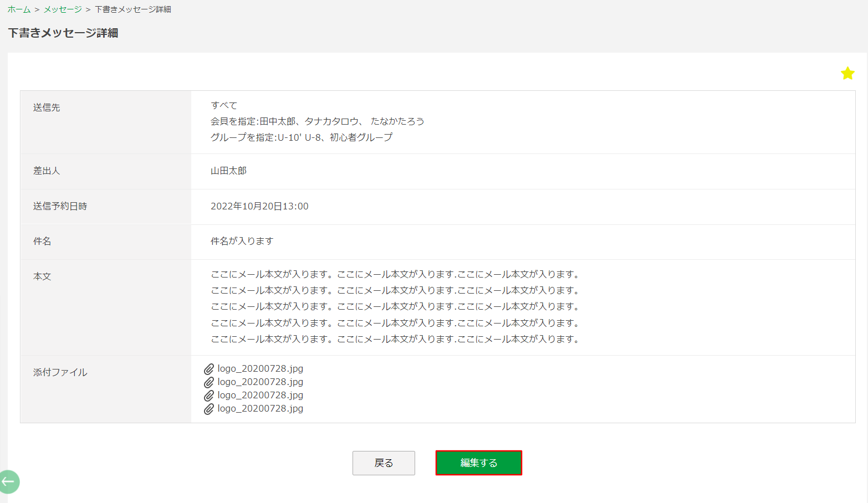Click the 本文 row label
The image size is (868, 503).
[x=42, y=276]
